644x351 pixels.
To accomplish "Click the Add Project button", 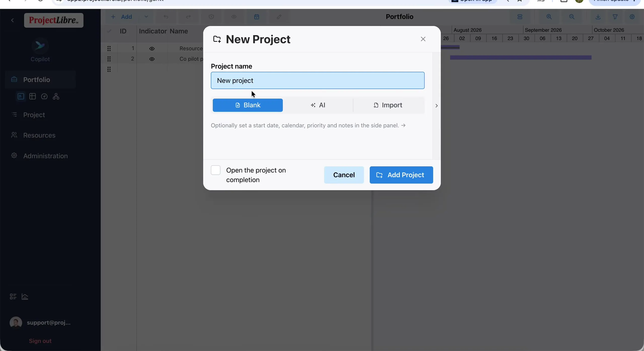I will [401, 175].
